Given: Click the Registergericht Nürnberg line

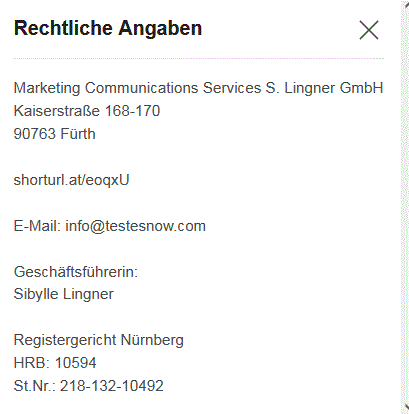Looking at the screenshot, I should (99, 340).
